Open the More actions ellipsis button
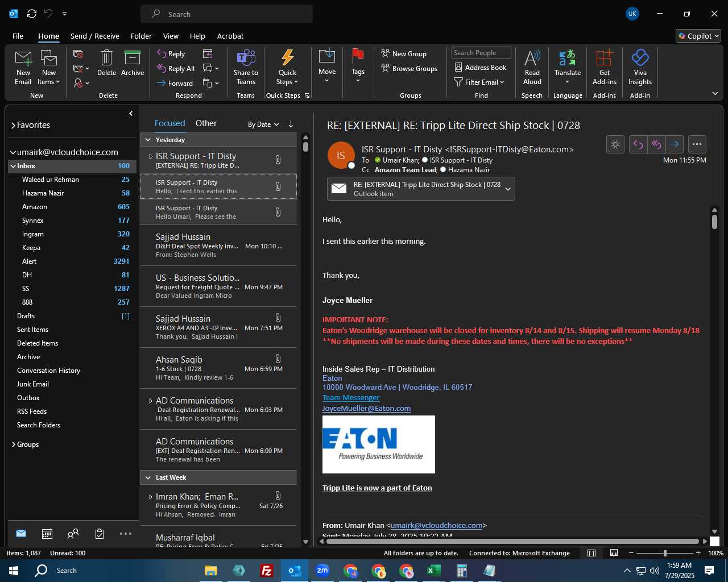This screenshot has width=728, height=582. point(697,144)
